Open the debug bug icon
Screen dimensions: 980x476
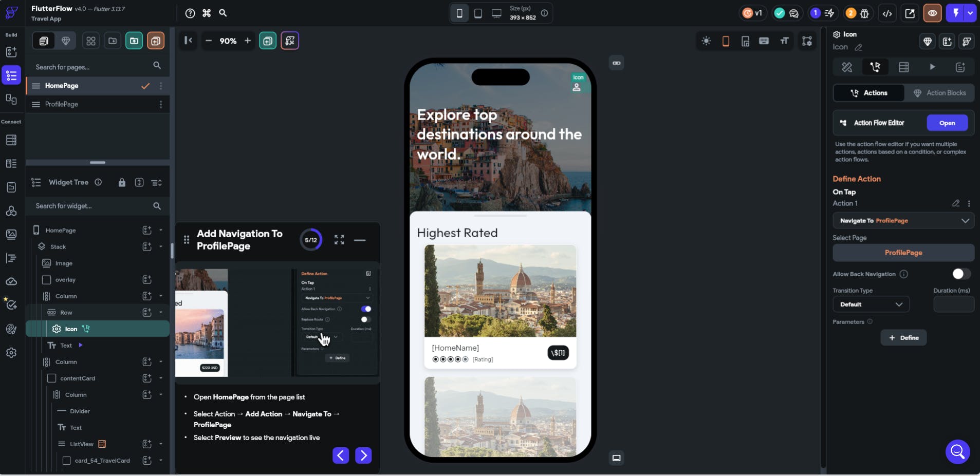865,13
